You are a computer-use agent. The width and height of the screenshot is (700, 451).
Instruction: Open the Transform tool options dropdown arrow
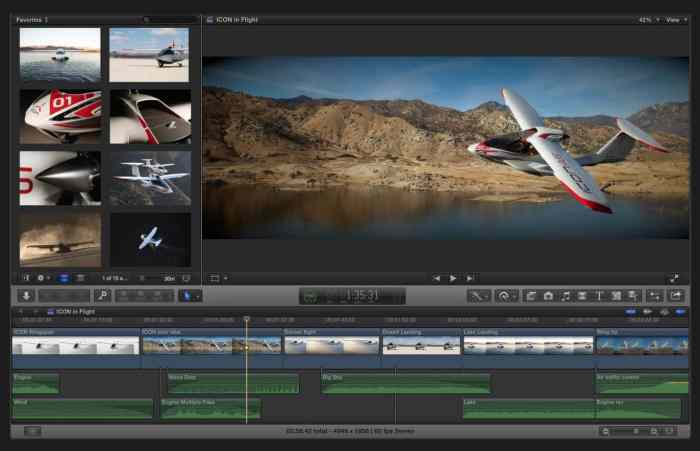226,278
